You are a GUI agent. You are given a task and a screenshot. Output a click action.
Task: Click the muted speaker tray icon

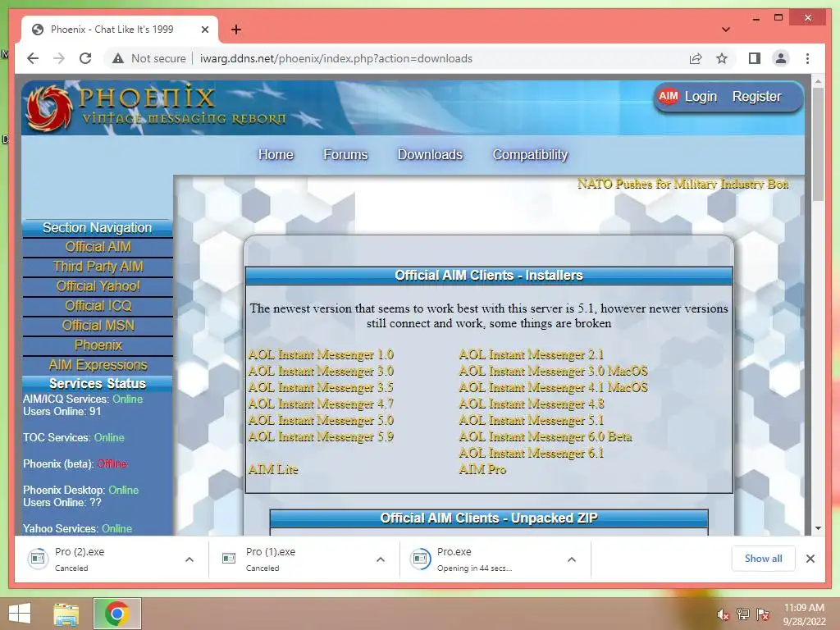click(x=723, y=615)
